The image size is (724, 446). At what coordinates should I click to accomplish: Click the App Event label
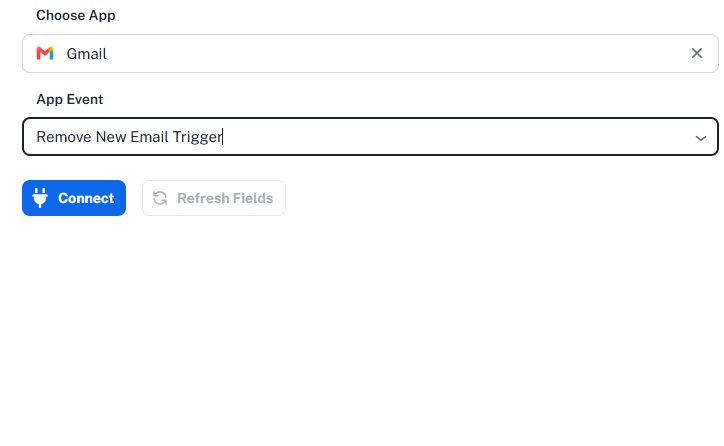(70, 99)
